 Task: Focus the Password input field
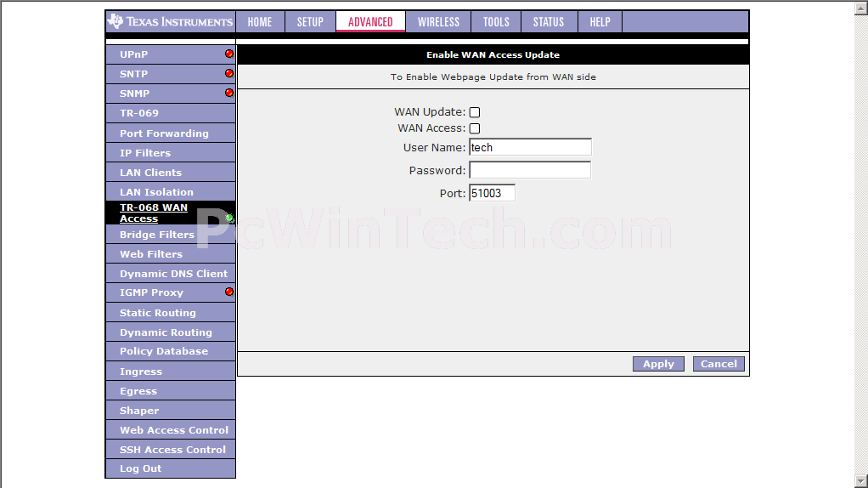[530, 170]
